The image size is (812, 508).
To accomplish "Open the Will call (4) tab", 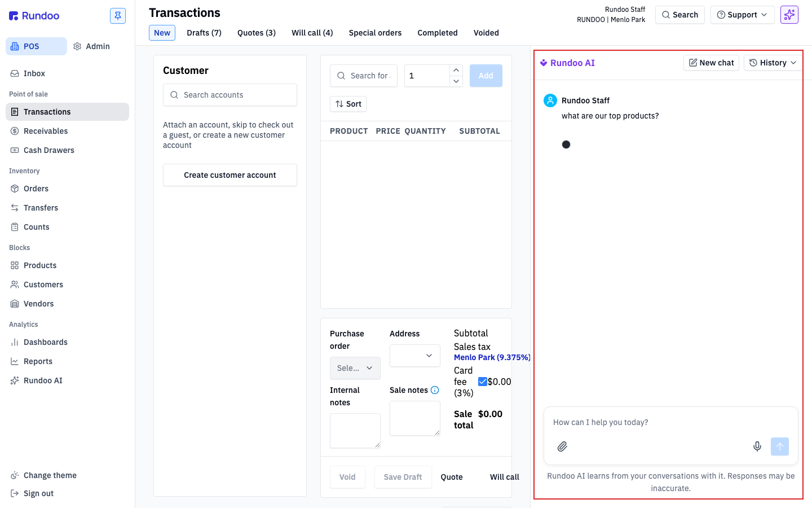I will [x=312, y=33].
